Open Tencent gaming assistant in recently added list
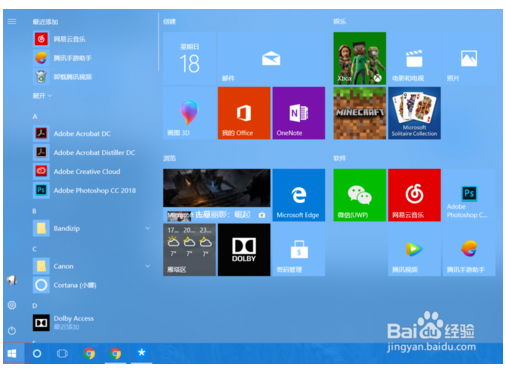This screenshot has height=372, width=505. point(92,58)
